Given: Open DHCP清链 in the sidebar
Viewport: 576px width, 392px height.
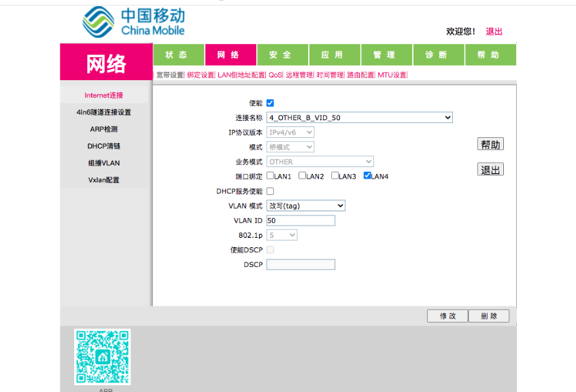Looking at the screenshot, I should click(104, 145).
